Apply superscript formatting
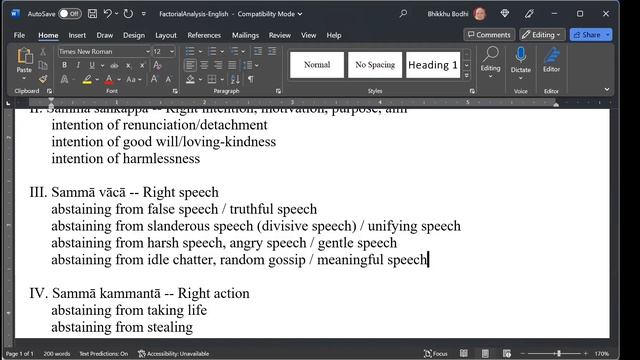Viewport: 640px width, 360px height. (x=142, y=65)
